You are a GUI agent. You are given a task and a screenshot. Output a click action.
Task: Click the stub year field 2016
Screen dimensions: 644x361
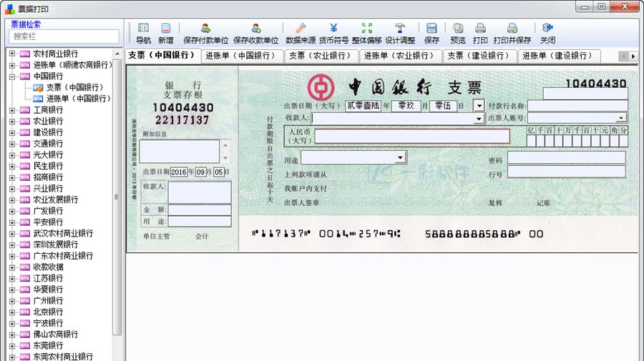pos(179,172)
